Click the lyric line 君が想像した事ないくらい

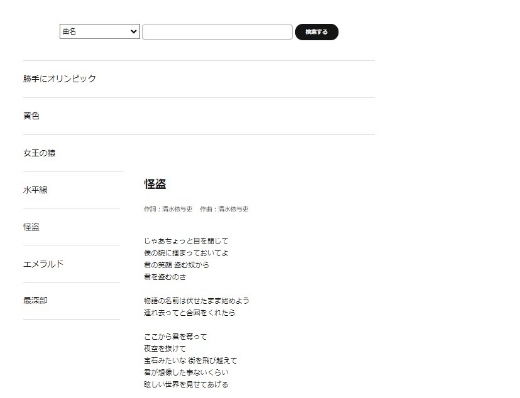pyautogui.click(x=186, y=372)
